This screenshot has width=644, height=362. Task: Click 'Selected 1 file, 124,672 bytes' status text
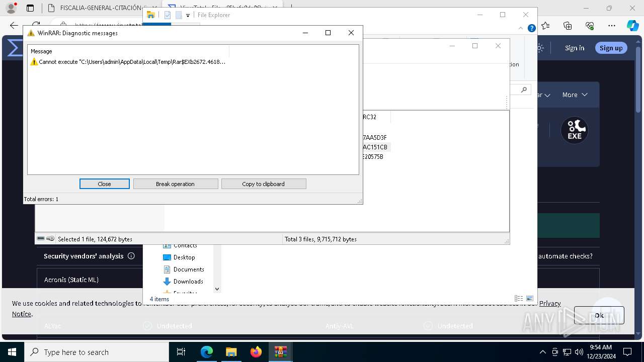[95, 239]
